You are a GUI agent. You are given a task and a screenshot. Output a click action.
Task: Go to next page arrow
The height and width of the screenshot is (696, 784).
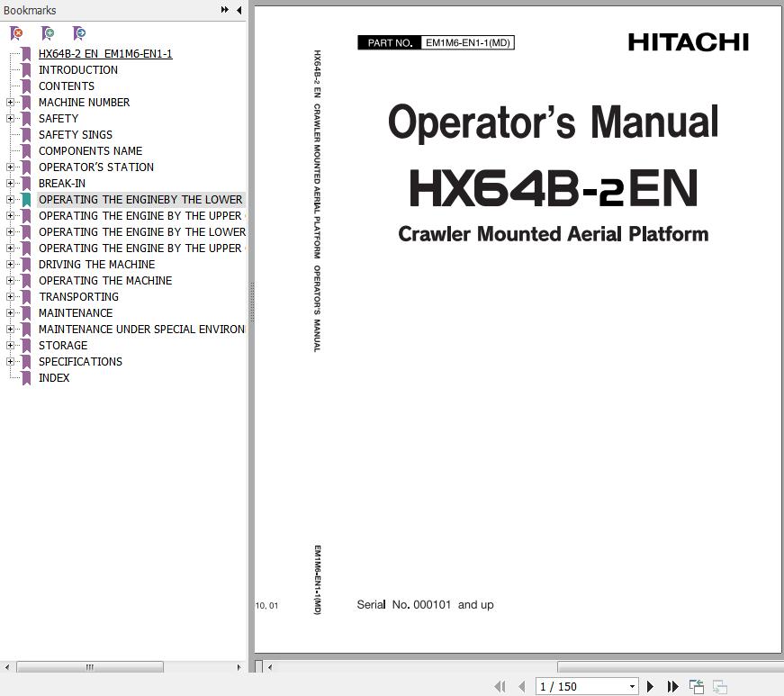point(650,686)
